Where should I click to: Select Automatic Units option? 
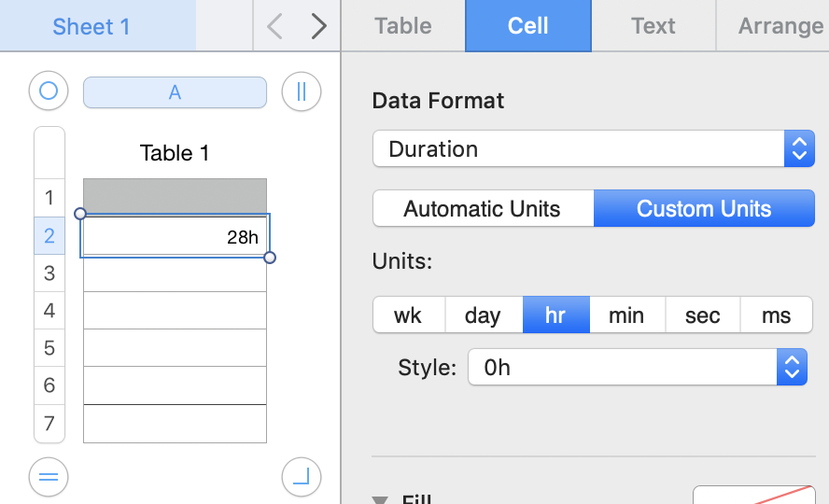(483, 208)
